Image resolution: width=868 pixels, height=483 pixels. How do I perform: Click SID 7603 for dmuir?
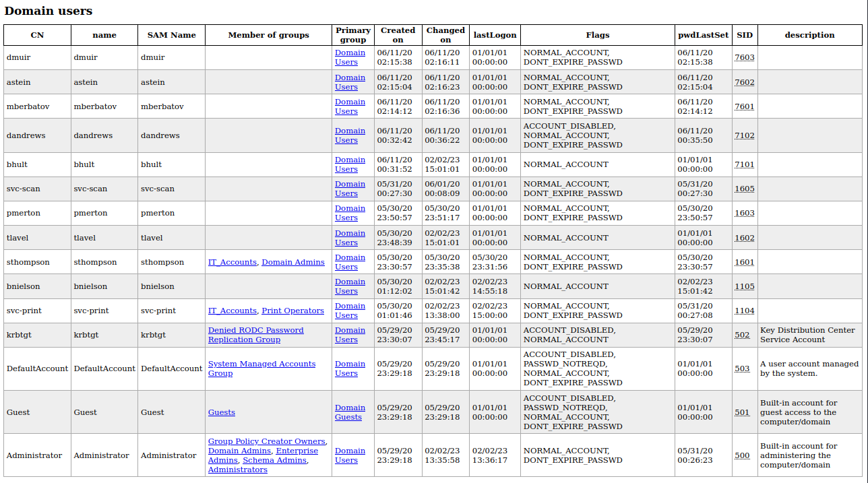745,57
